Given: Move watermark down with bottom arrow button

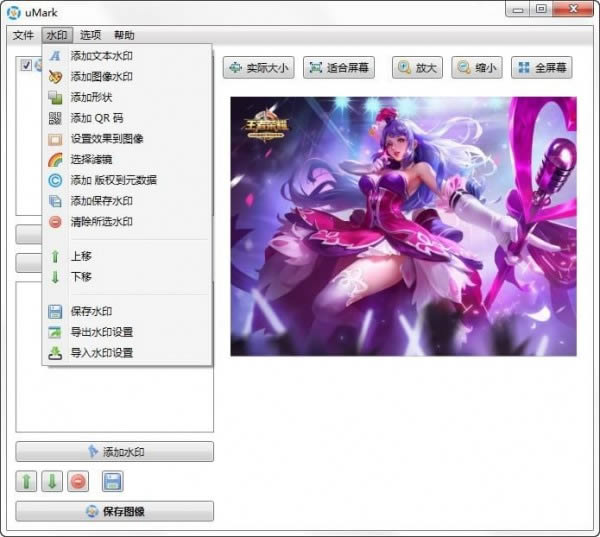Looking at the screenshot, I should tap(52, 481).
